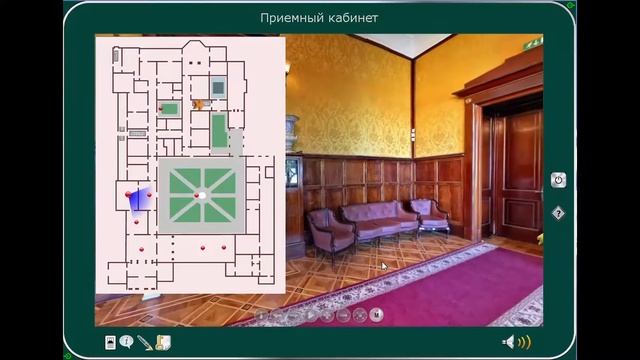Viewport: 640px width, 360px height.
Task: Mute sound with the speaker icon
Action: coord(509,342)
